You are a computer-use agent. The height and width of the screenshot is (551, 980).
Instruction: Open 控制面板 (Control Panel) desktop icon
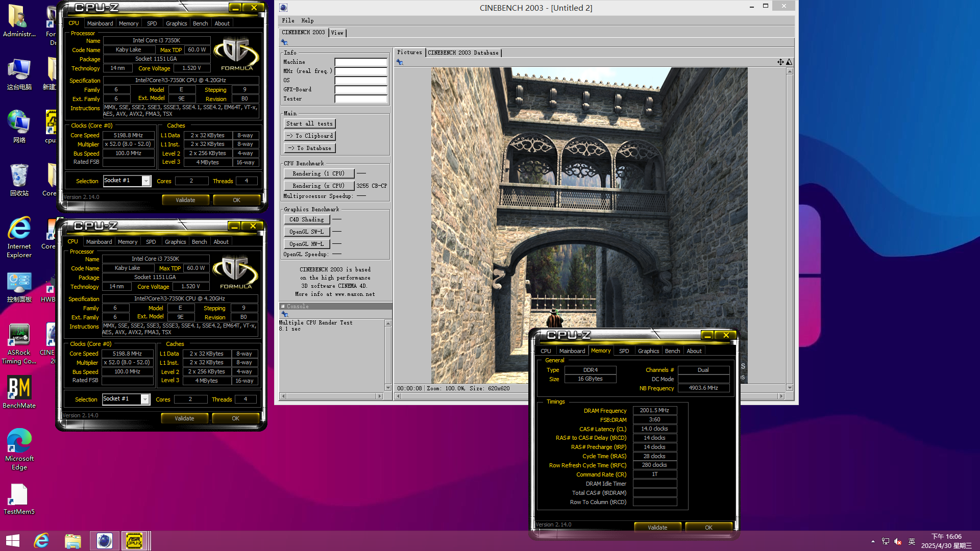(x=19, y=286)
